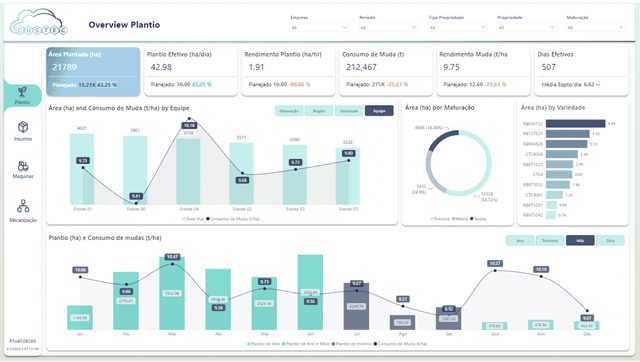Select the Ano time granularity tab
This screenshot has height=362, width=640.
coord(520,241)
